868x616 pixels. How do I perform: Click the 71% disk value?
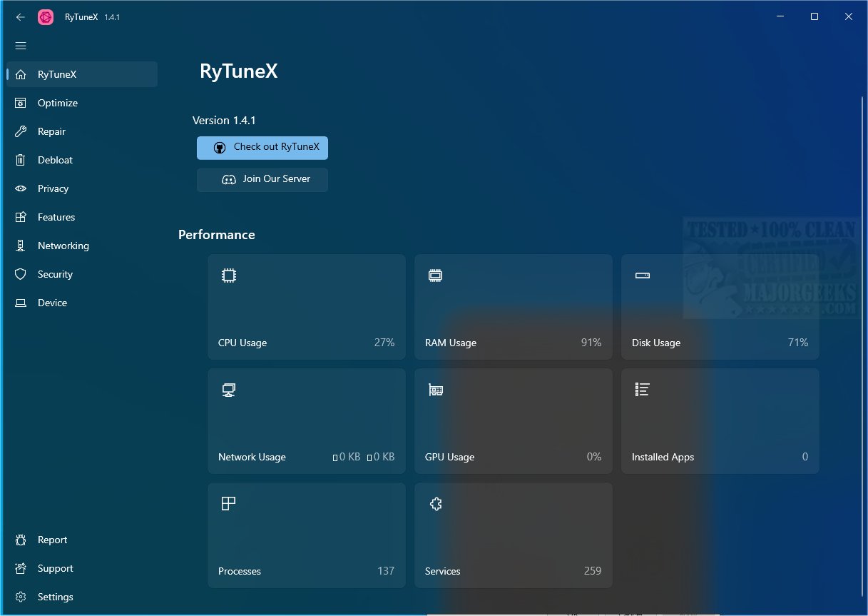pyautogui.click(x=798, y=343)
